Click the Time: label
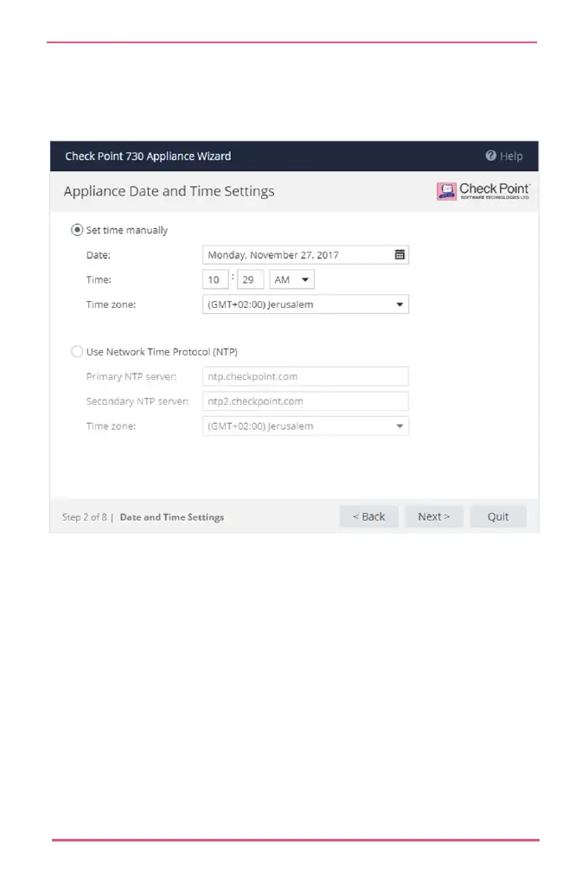588x883 pixels. click(99, 279)
